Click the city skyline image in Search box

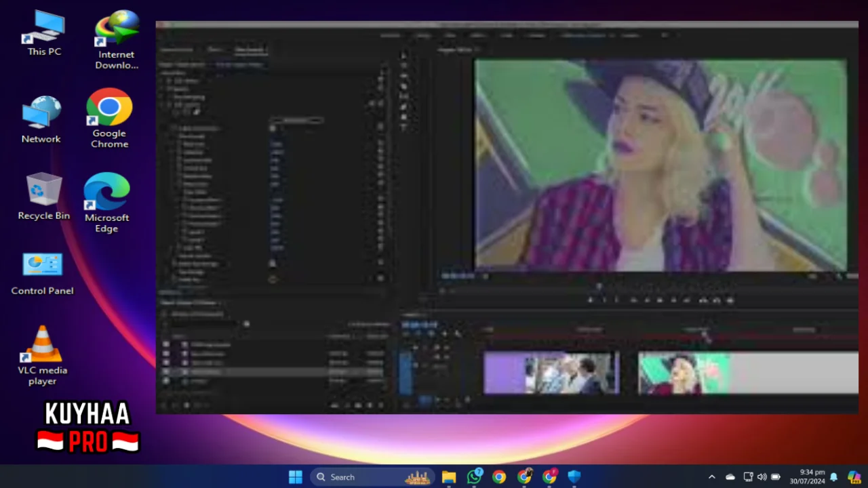point(418,477)
